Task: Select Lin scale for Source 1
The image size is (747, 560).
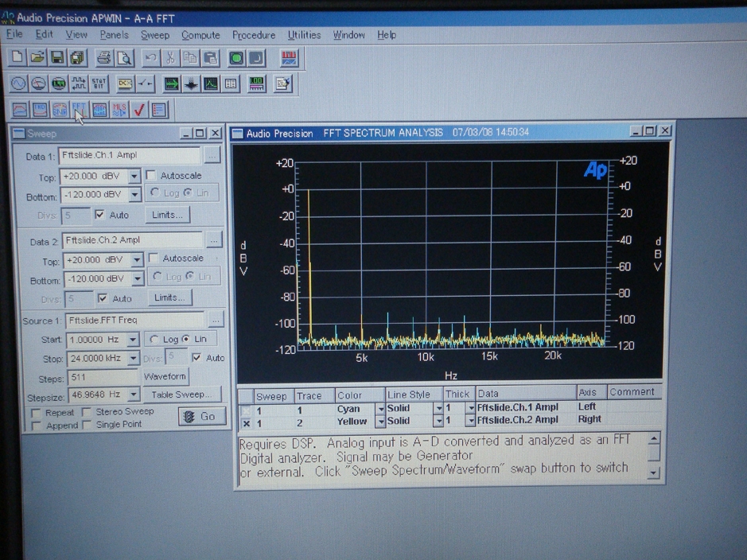Action: pyautogui.click(x=186, y=339)
